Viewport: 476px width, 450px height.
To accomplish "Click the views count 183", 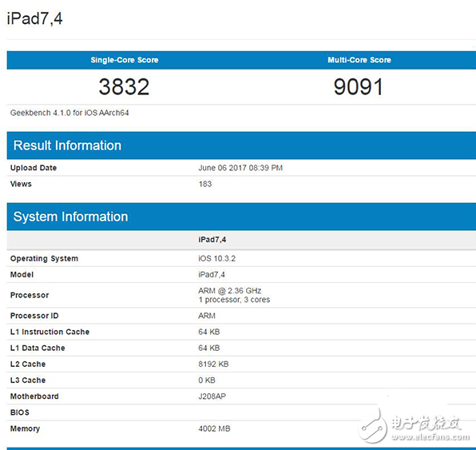I will [x=205, y=184].
